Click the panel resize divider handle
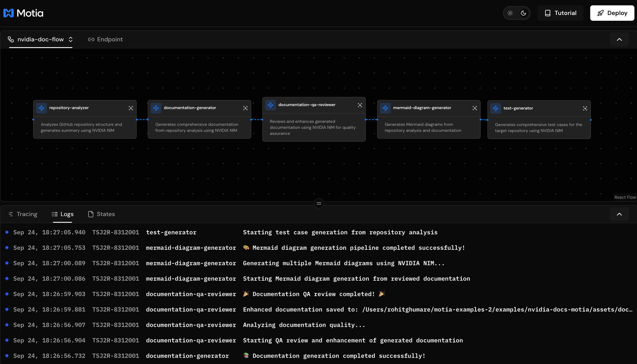The width and height of the screenshot is (637, 364). point(319,203)
